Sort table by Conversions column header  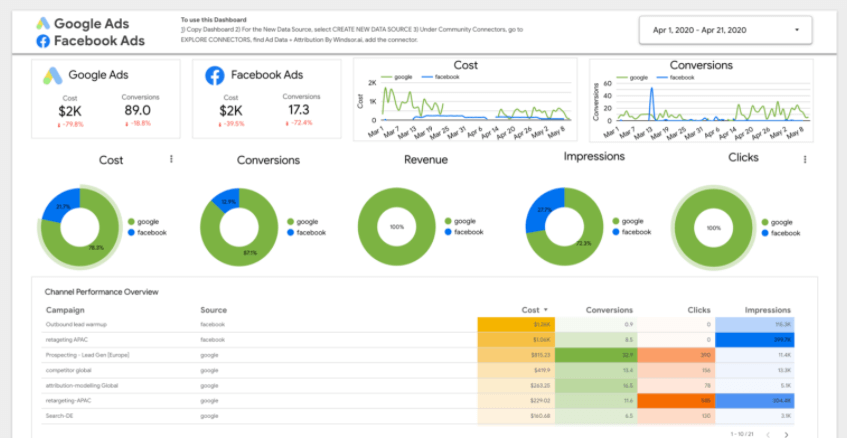click(609, 310)
